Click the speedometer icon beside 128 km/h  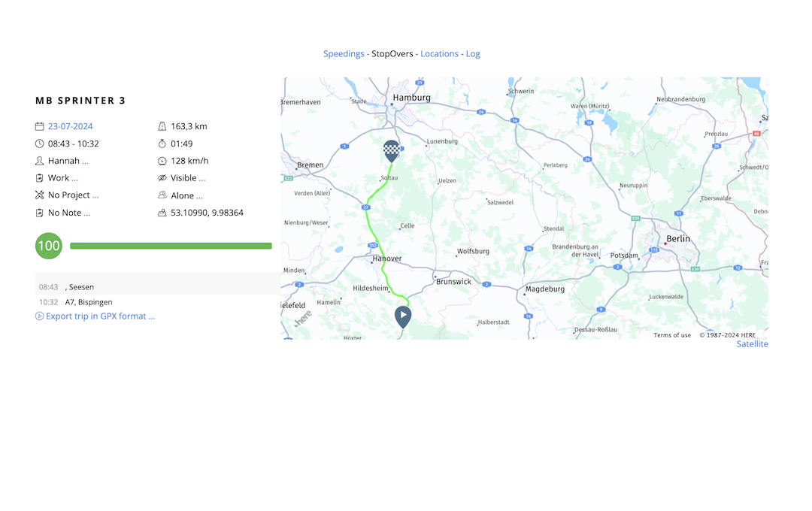click(162, 161)
